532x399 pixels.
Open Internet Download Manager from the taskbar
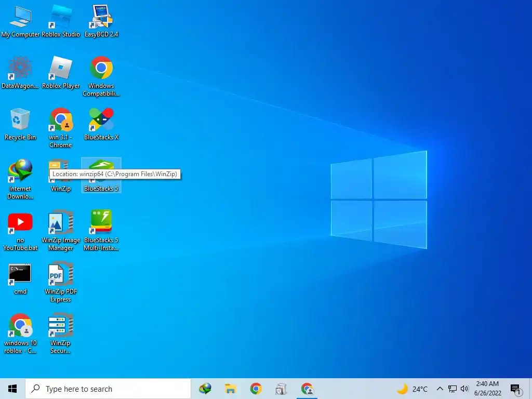pyautogui.click(x=205, y=389)
